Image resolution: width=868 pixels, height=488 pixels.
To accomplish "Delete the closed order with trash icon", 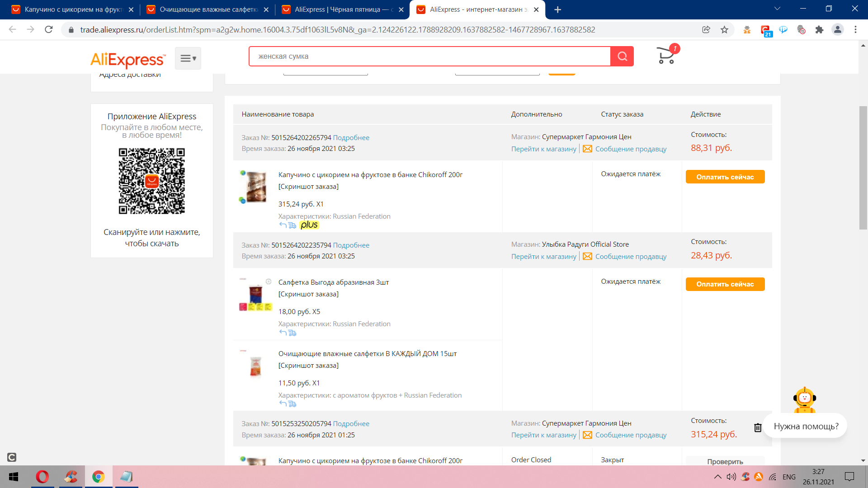I will 758,427.
